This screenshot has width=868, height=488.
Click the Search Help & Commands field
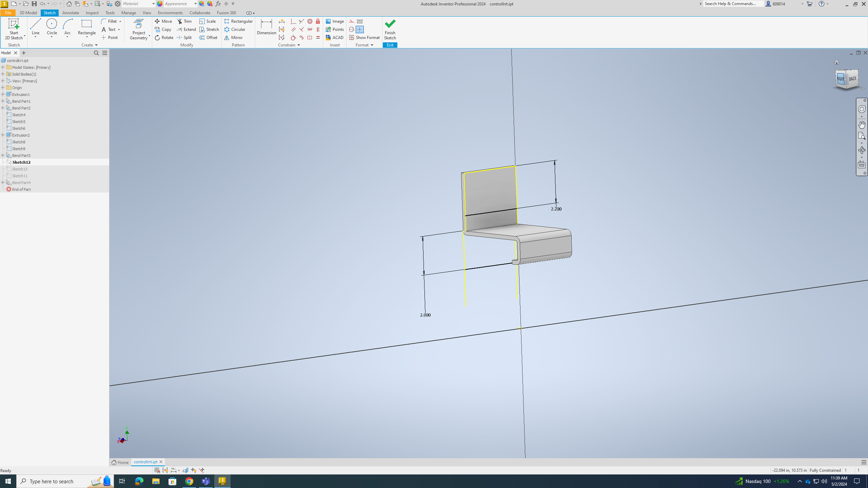[x=733, y=4]
